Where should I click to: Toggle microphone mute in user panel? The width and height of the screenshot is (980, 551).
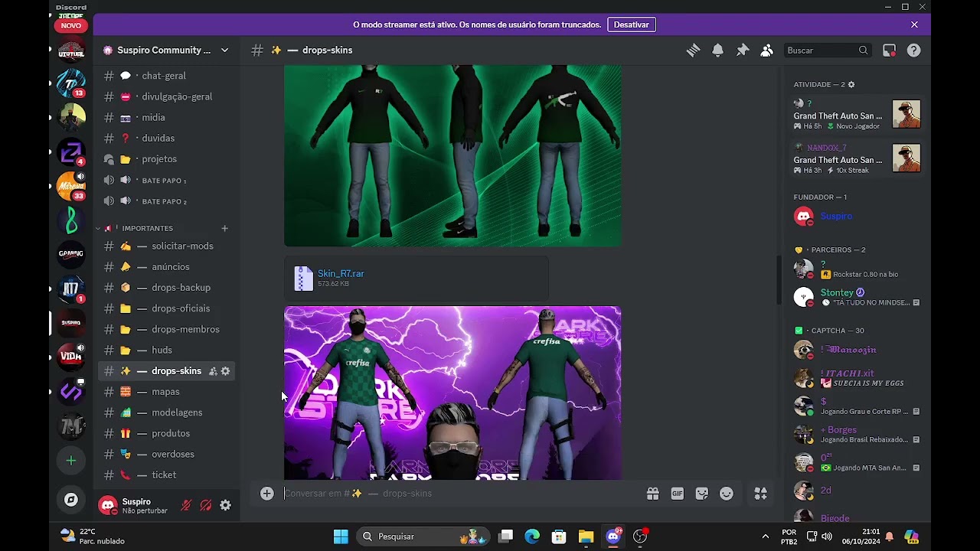pos(186,505)
